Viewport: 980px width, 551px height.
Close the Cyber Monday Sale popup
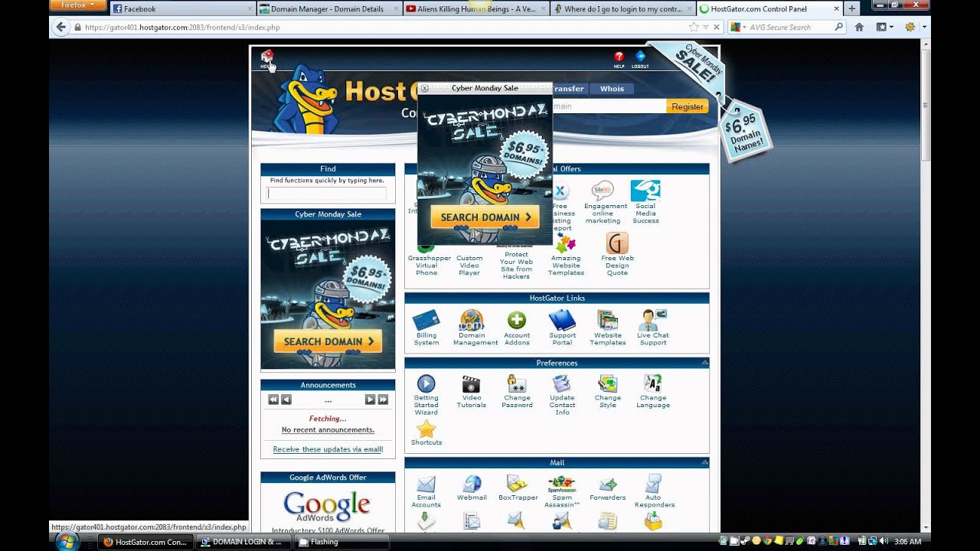[x=425, y=88]
